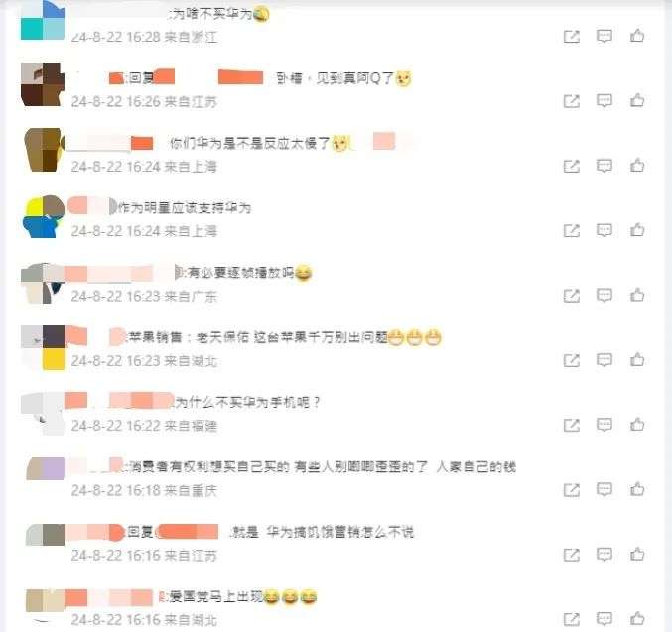672x632 pixels.
Task: Like the 为什么不买华为手机呢 comment
Action: [637, 425]
